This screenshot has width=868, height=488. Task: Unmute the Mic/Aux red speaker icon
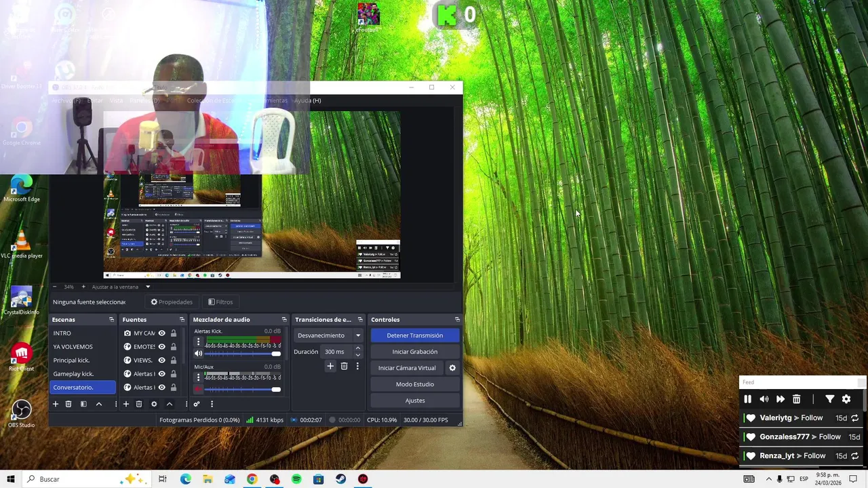pos(198,389)
